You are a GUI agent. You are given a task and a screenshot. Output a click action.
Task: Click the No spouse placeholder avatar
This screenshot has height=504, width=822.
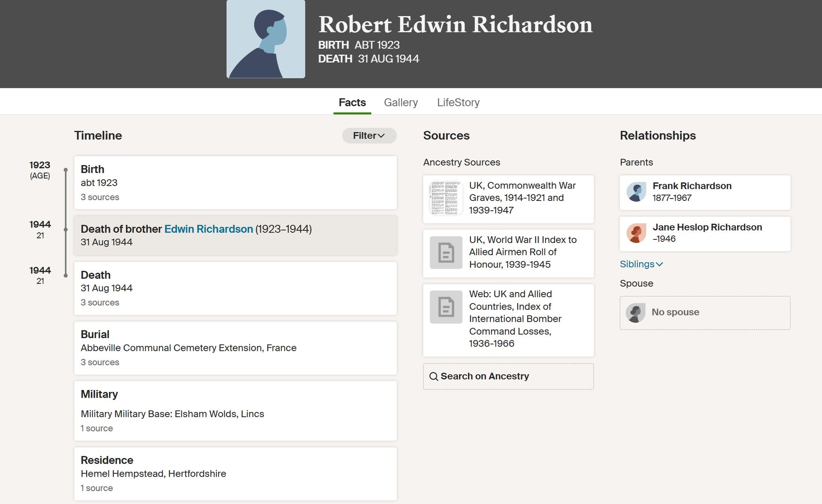(635, 313)
